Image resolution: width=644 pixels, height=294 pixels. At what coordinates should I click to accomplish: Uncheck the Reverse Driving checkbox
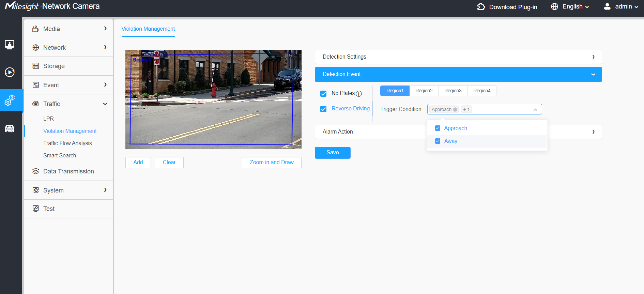(323, 109)
